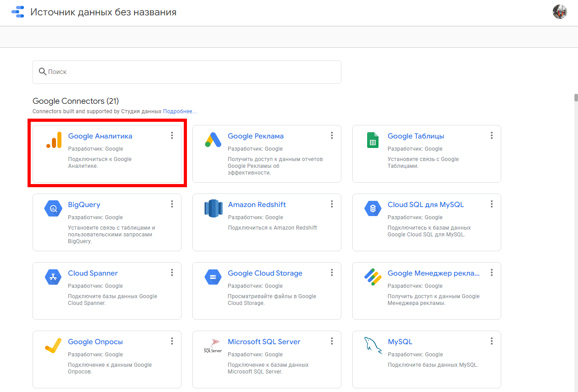
Task: Click the Microsoft SQL Server icon
Action: (213, 346)
